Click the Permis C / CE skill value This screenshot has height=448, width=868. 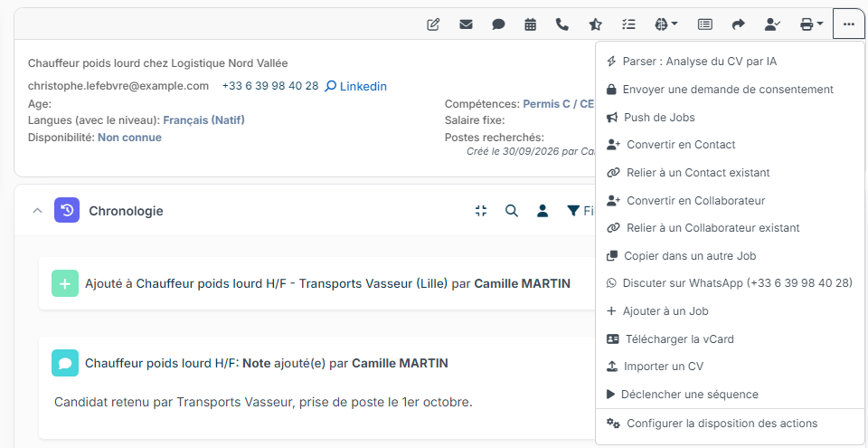(559, 104)
